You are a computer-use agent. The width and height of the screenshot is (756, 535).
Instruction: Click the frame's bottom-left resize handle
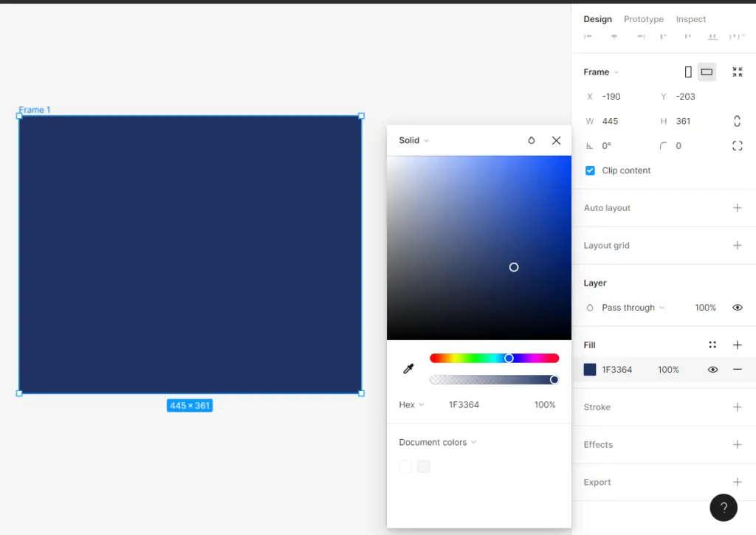tap(19, 393)
